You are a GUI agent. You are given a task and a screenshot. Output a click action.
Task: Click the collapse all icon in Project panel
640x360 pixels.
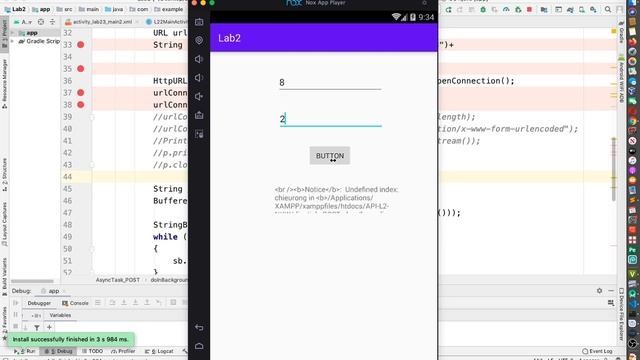tap(52, 22)
